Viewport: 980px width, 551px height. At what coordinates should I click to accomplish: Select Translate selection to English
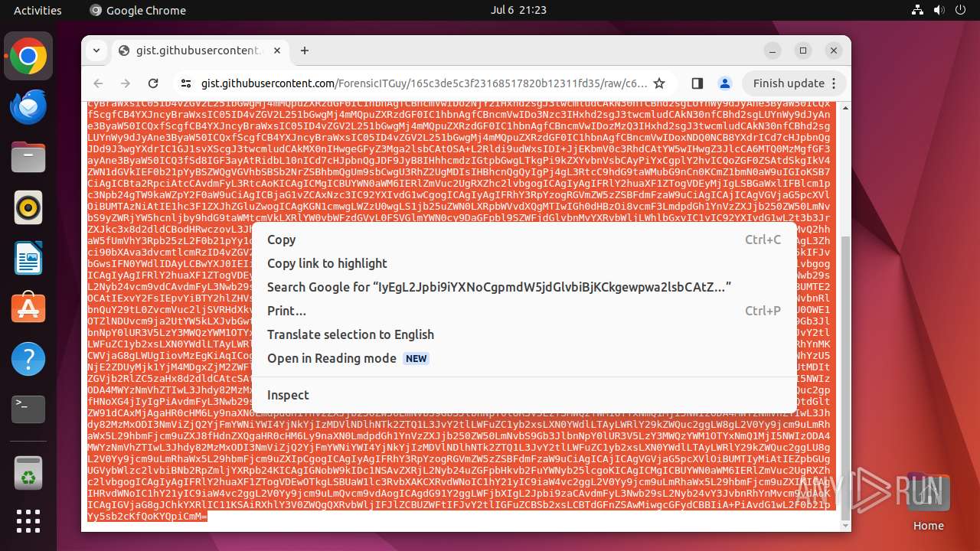(524, 334)
